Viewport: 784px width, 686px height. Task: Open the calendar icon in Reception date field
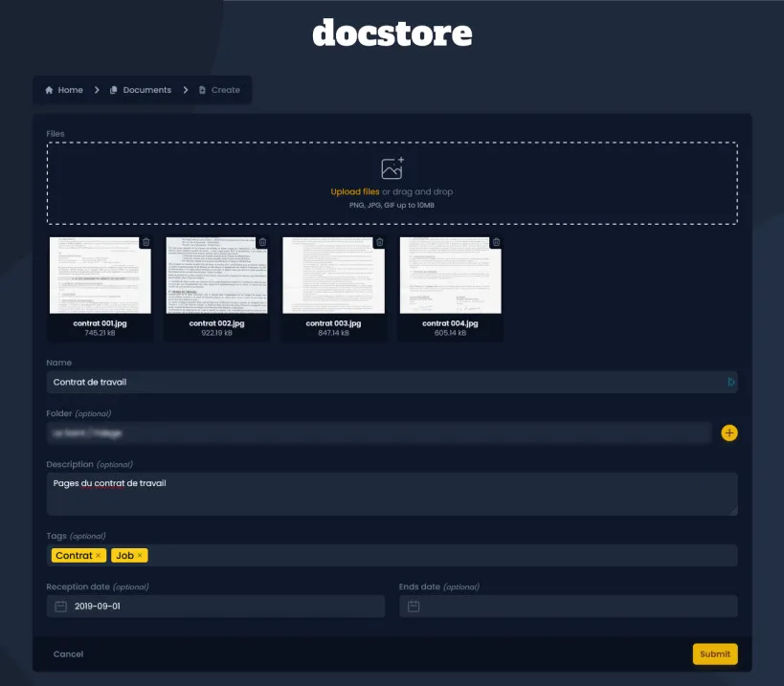pyautogui.click(x=59, y=606)
